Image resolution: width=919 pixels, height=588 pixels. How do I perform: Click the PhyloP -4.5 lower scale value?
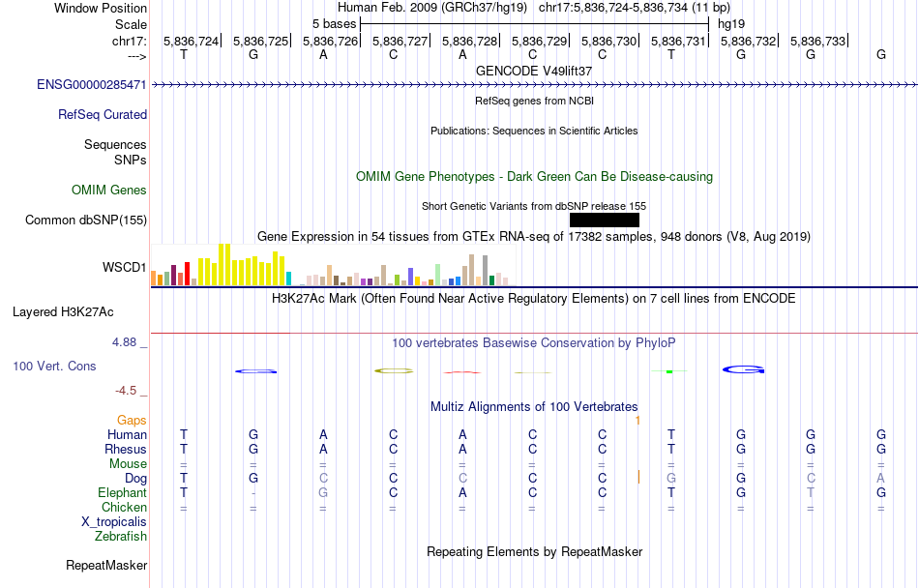[x=126, y=390]
